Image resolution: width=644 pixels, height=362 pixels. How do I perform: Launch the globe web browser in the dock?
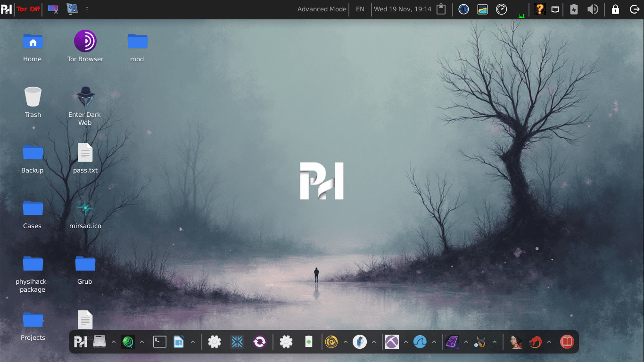pyautogui.click(x=128, y=342)
